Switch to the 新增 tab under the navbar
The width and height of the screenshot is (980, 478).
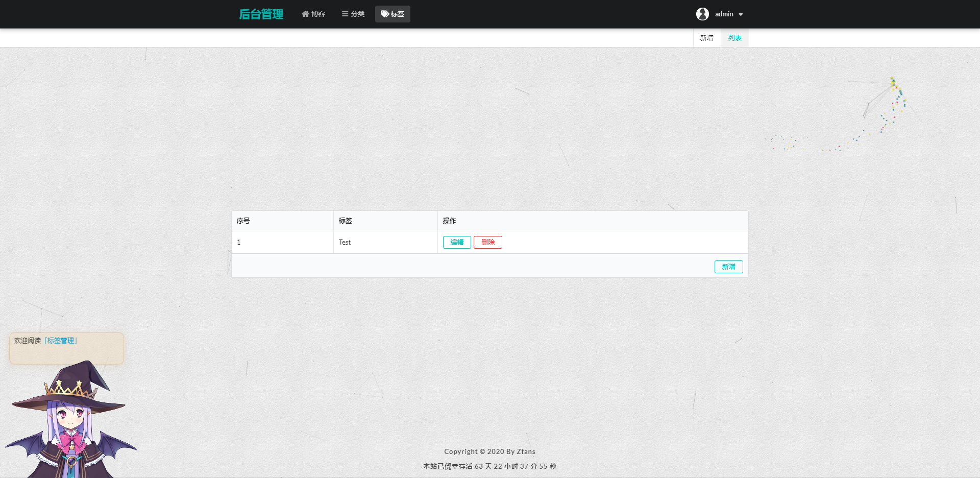point(706,38)
